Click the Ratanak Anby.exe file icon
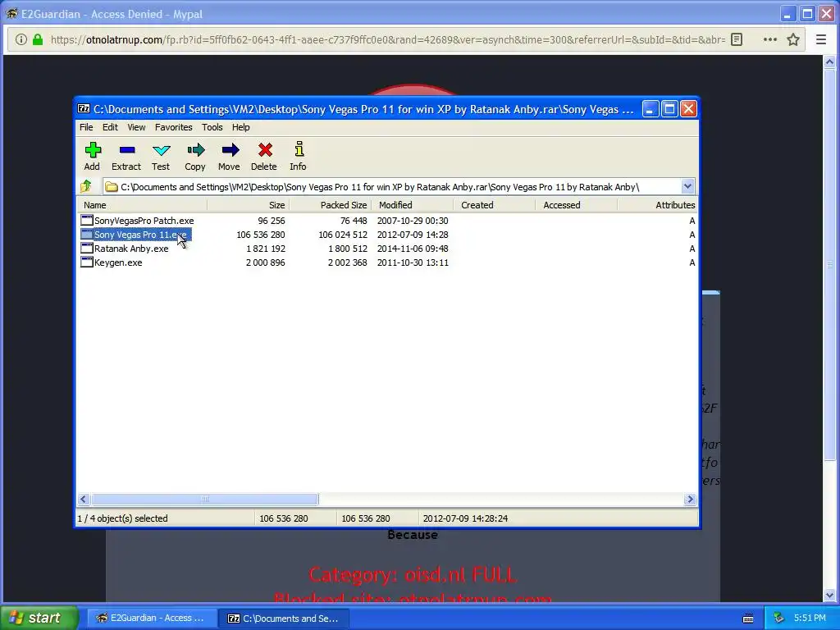 [x=86, y=248]
